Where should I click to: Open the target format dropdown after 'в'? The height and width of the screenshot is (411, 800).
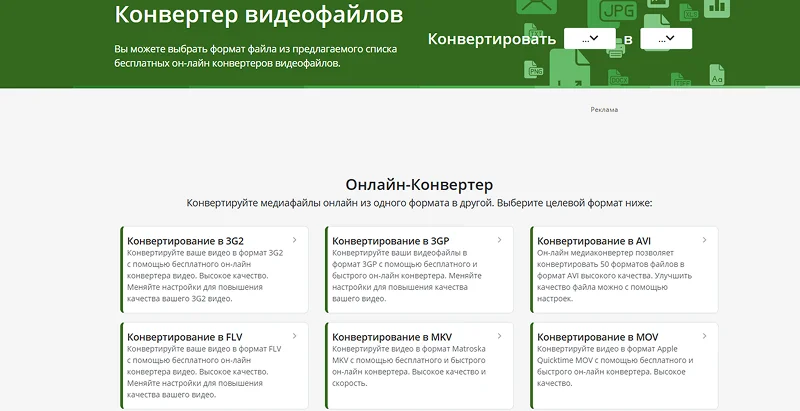click(x=666, y=39)
